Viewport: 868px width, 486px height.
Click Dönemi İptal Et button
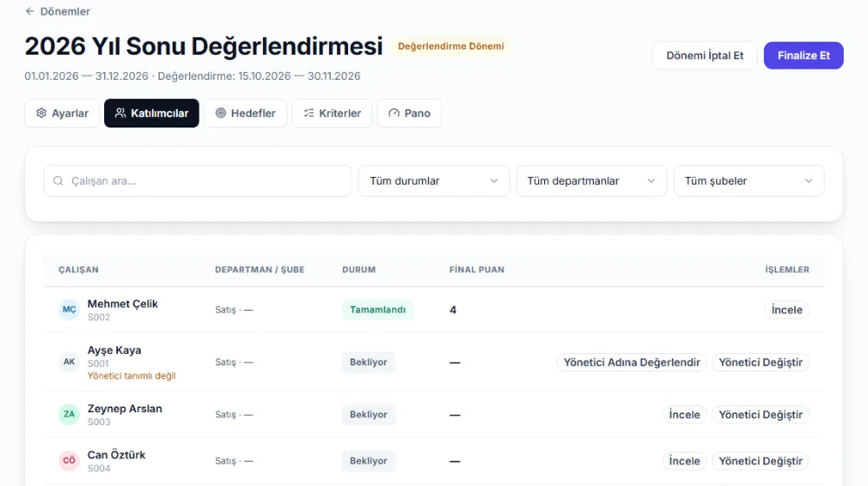tap(704, 56)
